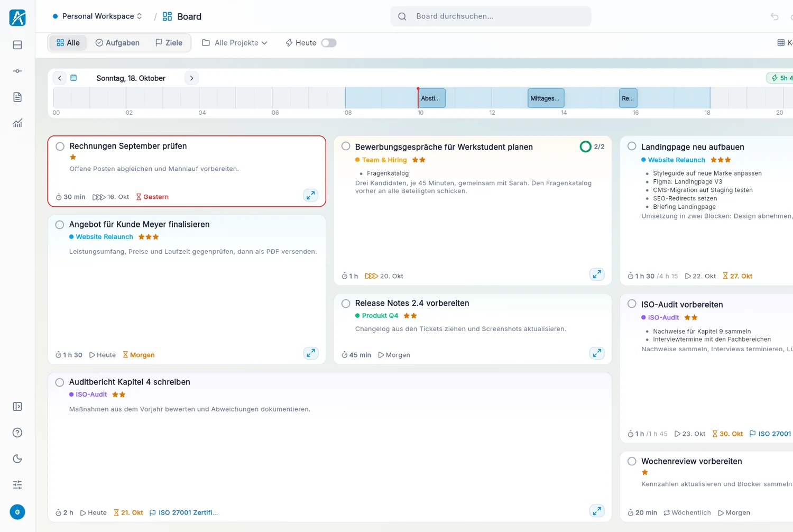Click the app logo in the sidebar

17,17
